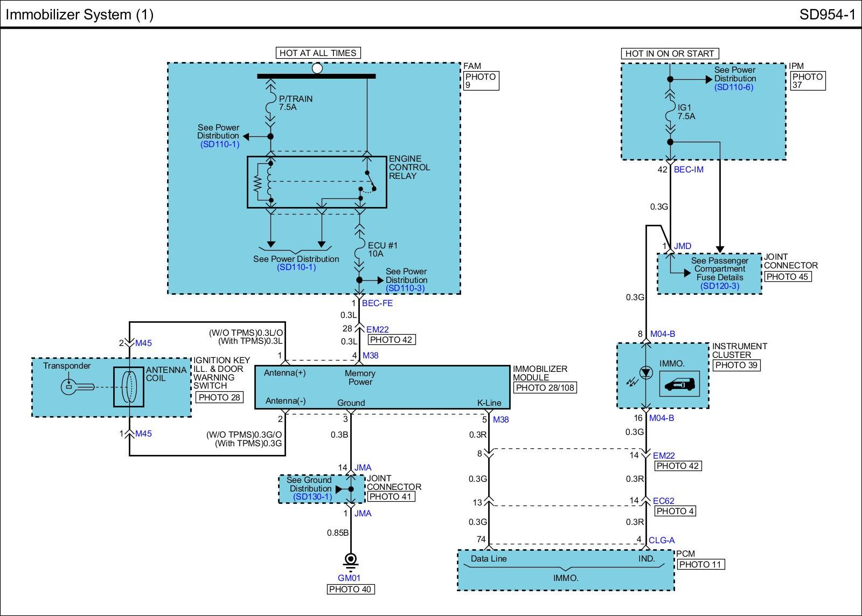Click the GM01 ground symbol
Screen dimensions: 862x616
[x=351, y=560]
